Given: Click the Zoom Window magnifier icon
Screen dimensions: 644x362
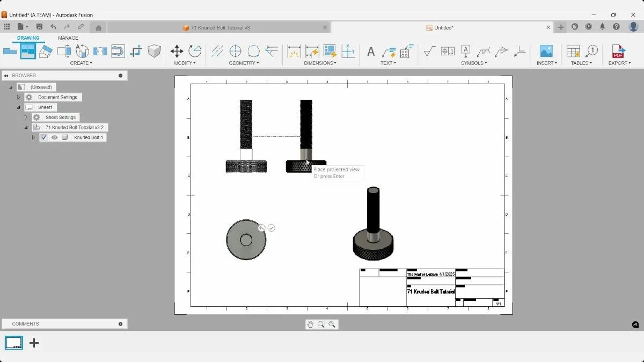Looking at the screenshot, I should 332,324.
